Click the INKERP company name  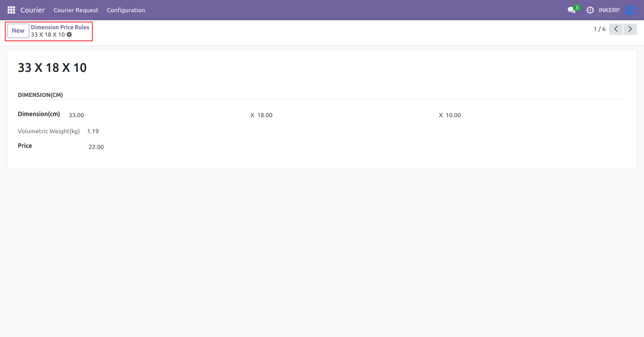[x=609, y=10]
